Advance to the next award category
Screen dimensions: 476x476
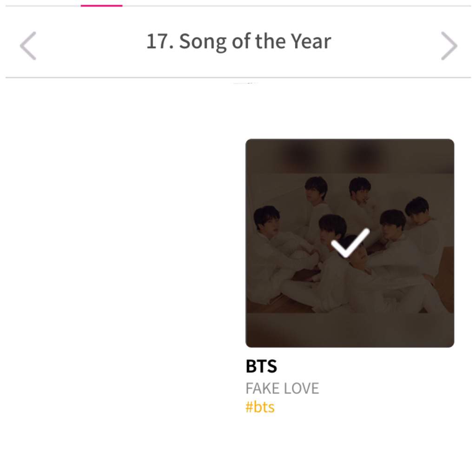[449, 46]
